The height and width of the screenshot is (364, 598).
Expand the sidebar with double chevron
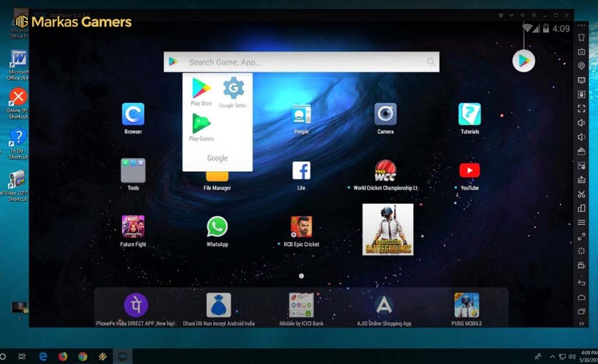click(x=581, y=324)
